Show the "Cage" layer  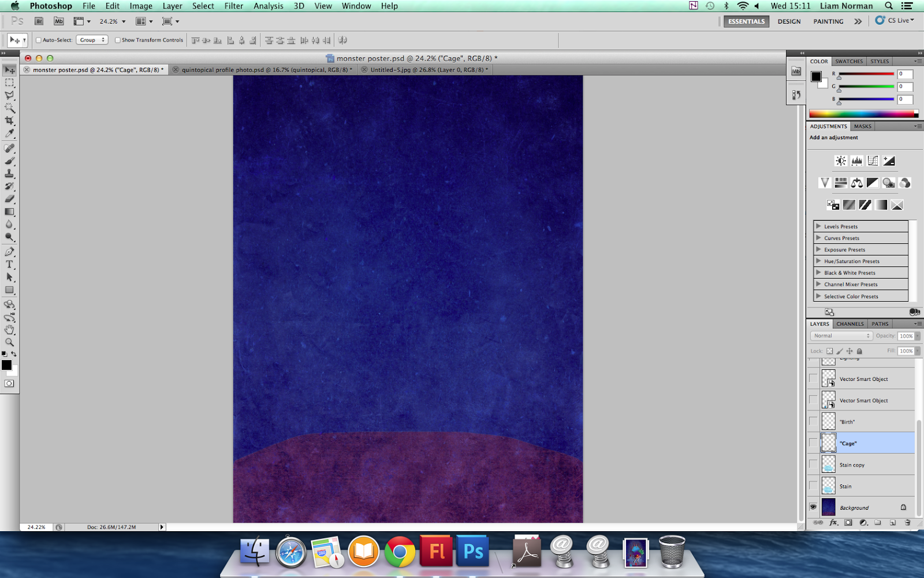click(813, 443)
